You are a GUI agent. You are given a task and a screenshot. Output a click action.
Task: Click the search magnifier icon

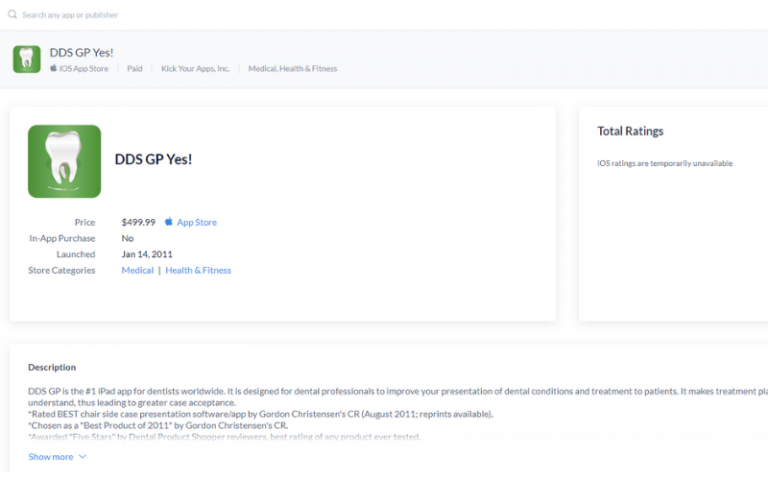12,15
